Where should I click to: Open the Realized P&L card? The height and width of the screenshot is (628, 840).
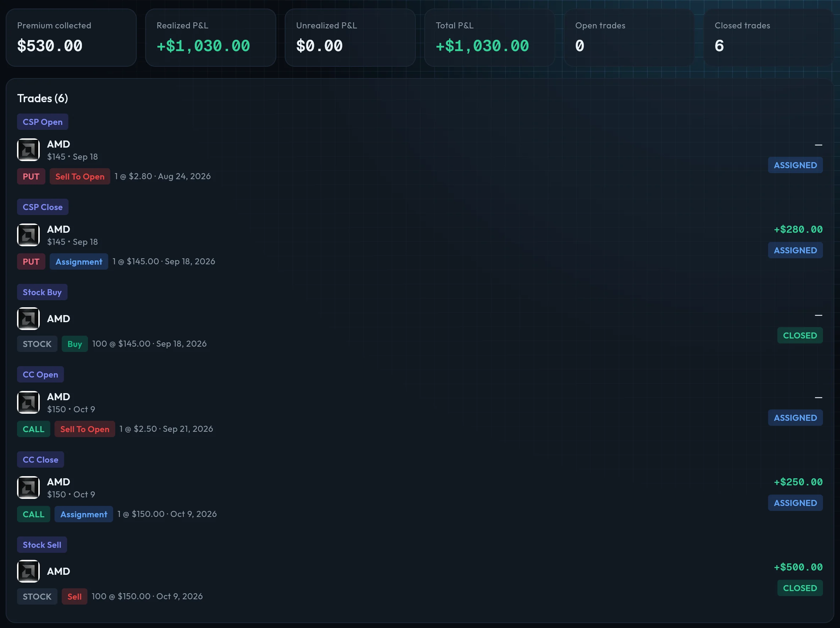(210, 38)
